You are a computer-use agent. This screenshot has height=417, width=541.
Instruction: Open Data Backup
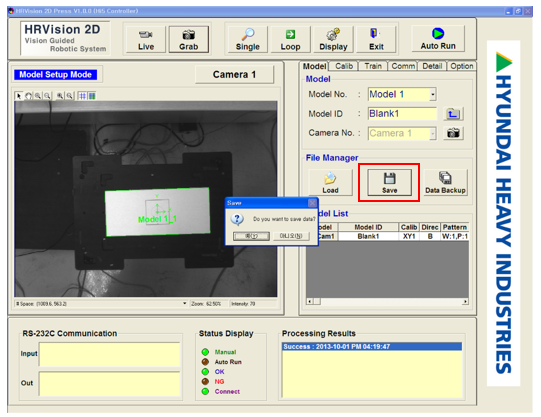tap(445, 182)
